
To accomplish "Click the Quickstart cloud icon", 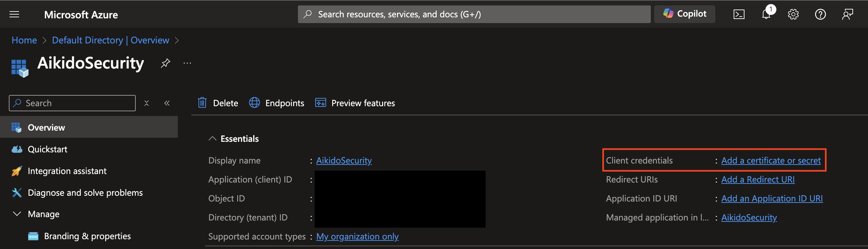I will click(x=17, y=149).
